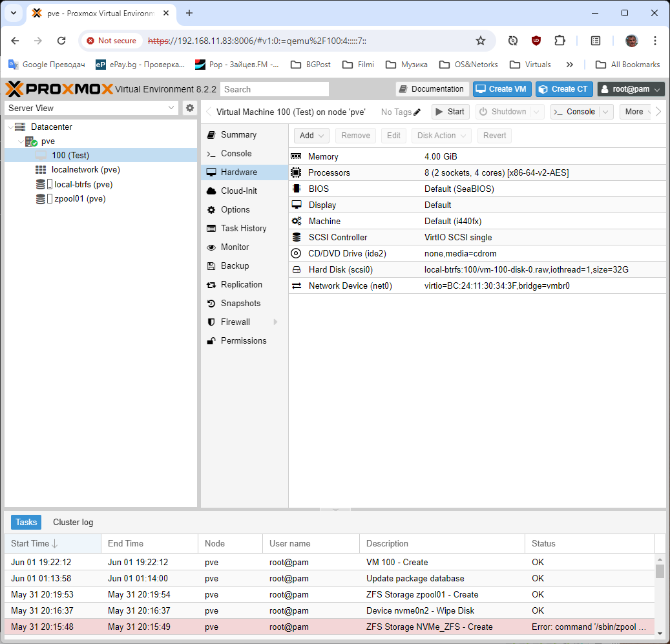Select VM 100 (Test) in the tree
Screen dimensions: 670x644
pos(101,156)
